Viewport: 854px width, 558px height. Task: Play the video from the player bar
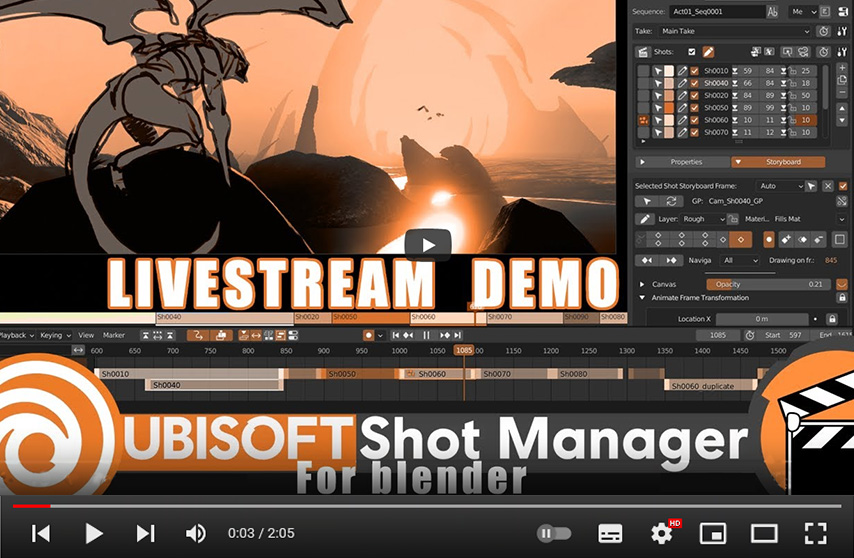(94, 534)
